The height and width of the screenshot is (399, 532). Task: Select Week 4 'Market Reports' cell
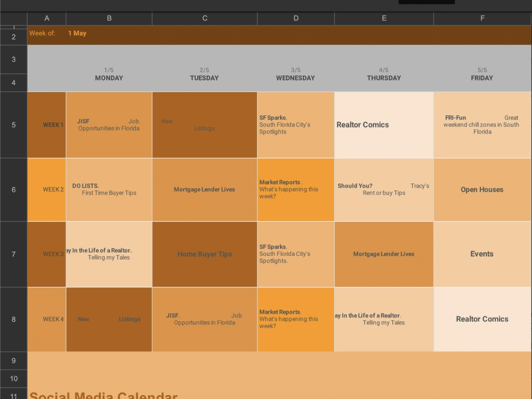(296, 319)
